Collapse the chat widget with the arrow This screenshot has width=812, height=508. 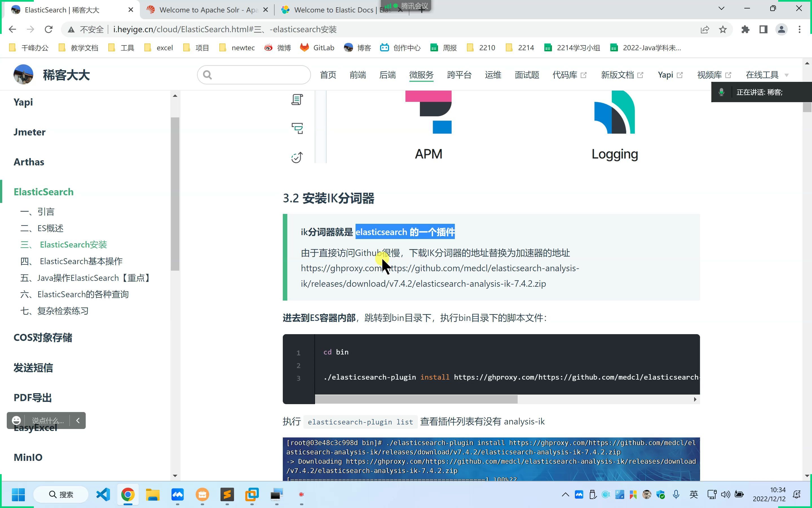[78, 420]
